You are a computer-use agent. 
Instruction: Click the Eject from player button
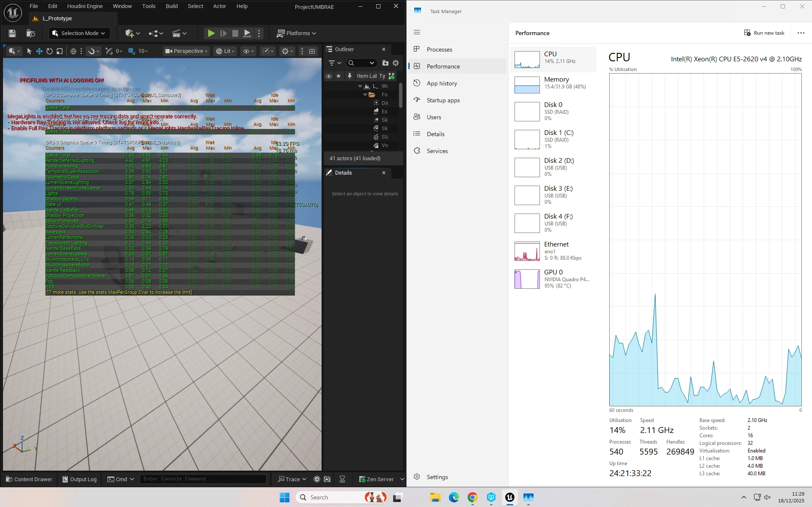click(247, 33)
